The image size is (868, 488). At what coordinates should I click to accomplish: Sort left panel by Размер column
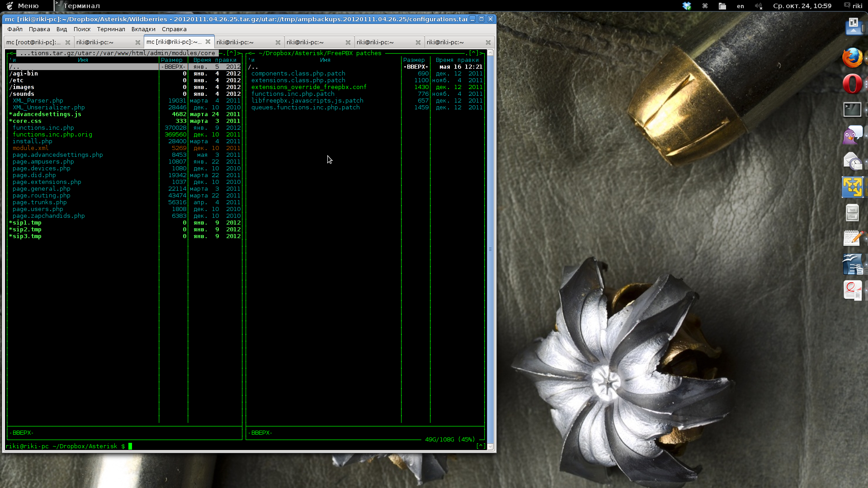pyautogui.click(x=172, y=60)
